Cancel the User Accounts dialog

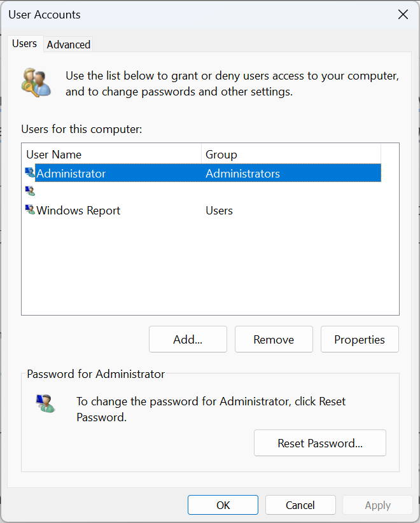pyautogui.click(x=300, y=505)
